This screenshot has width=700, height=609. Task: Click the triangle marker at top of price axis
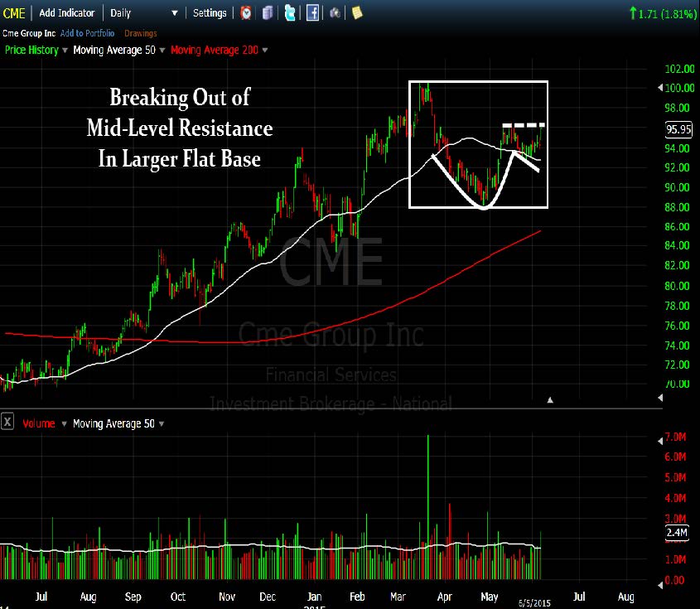coord(660,88)
